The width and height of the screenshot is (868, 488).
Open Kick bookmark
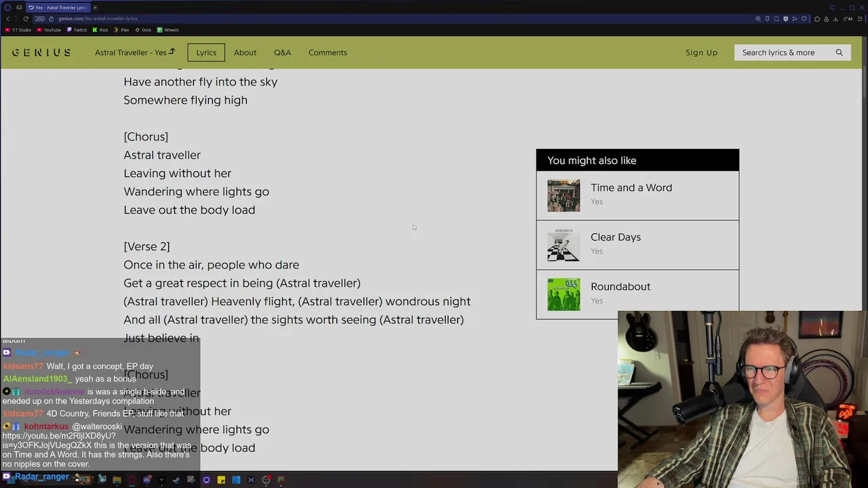[x=100, y=30]
